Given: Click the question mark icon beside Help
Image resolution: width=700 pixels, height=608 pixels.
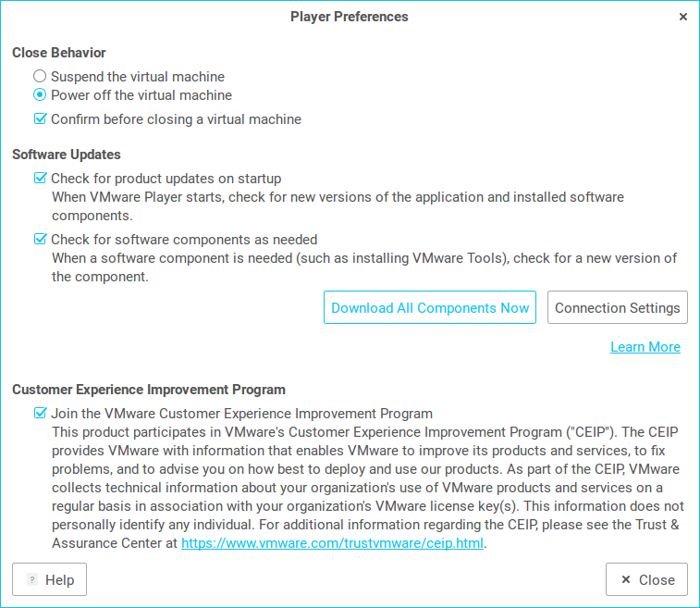Looking at the screenshot, I should click(32, 580).
